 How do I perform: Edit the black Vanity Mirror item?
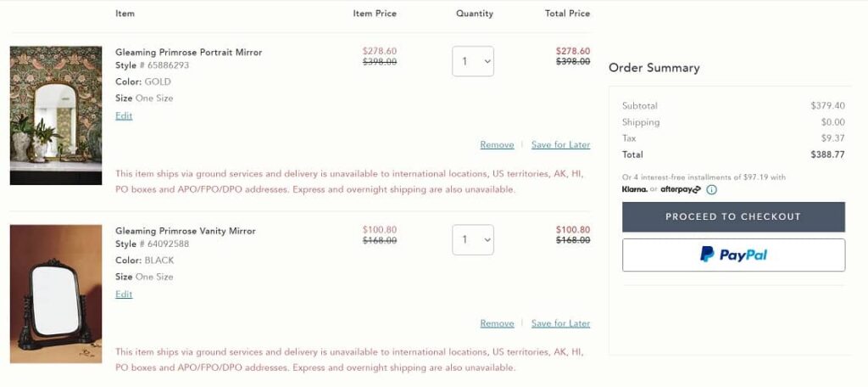pos(124,294)
